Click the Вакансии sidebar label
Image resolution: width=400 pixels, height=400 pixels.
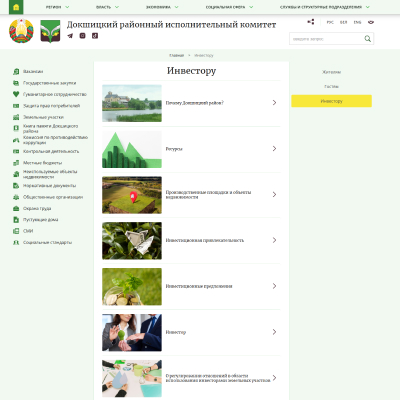[x=33, y=71]
